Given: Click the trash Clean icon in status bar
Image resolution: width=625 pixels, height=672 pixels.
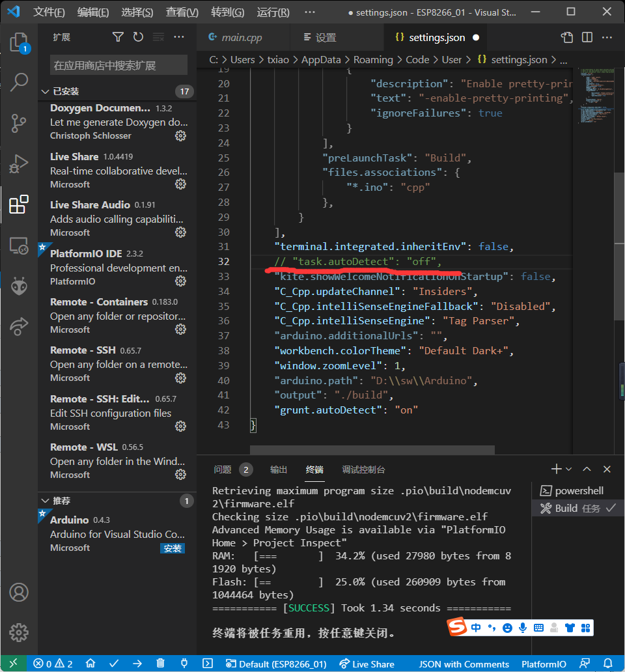Looking at the screenshot, I should point(161,664).
